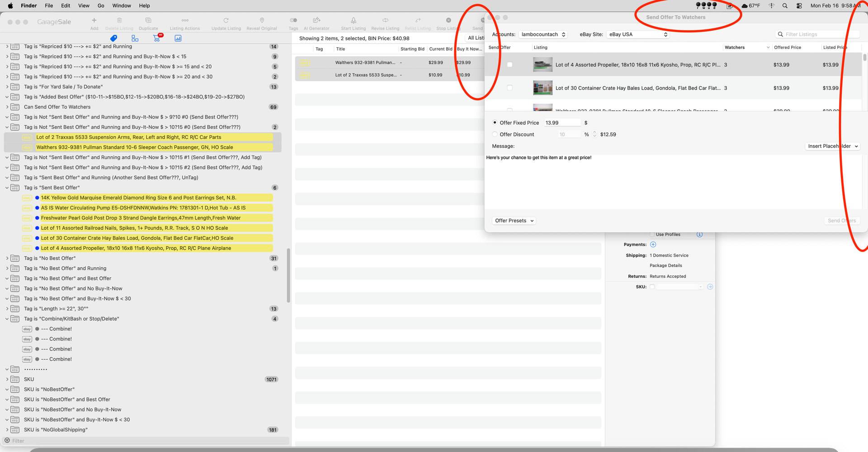Open the Window menu in menu bar

point(121,5)
